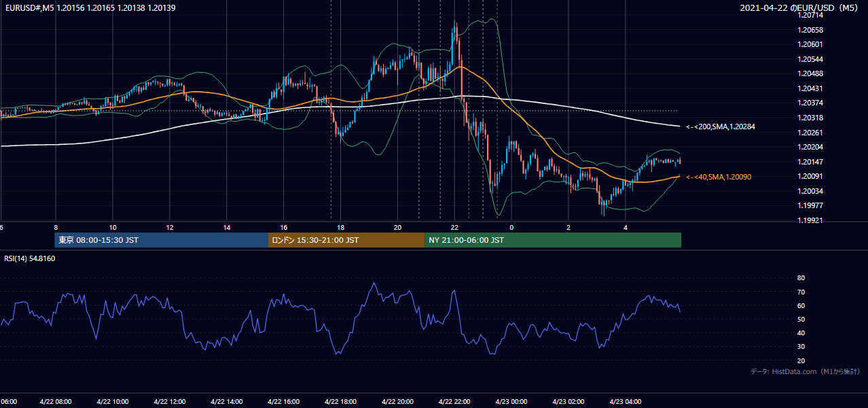This screenshot has height=408, width=868.
Task: Click hour tick '2' above the NY session bar
Action: [x=568, y=228]
